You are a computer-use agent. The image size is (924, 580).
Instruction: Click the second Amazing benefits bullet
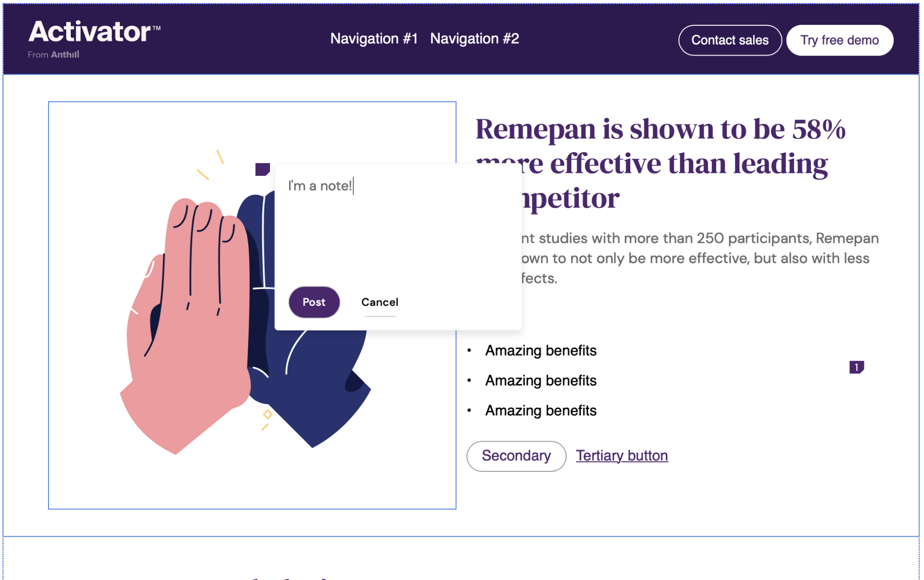541,380
